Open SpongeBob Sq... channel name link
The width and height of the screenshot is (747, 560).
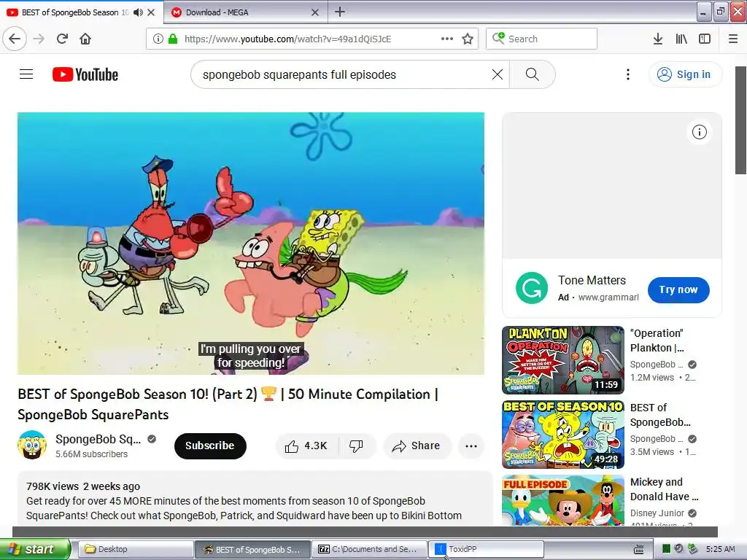[98, 439]
